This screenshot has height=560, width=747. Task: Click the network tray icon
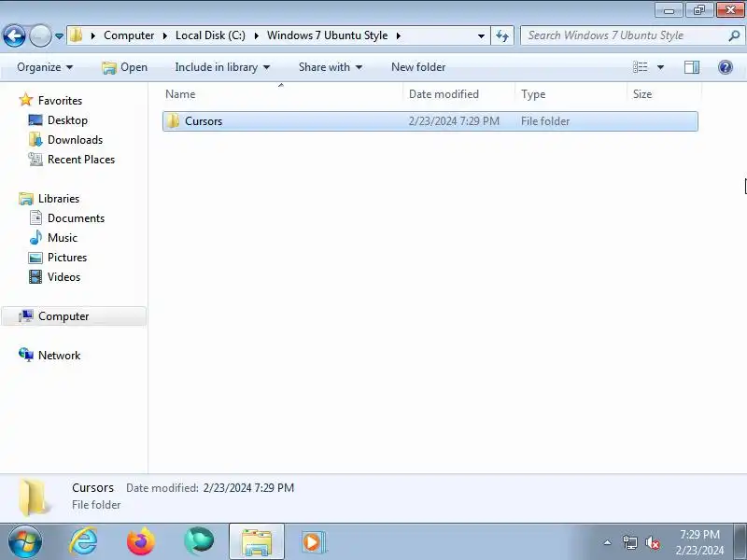629,542
